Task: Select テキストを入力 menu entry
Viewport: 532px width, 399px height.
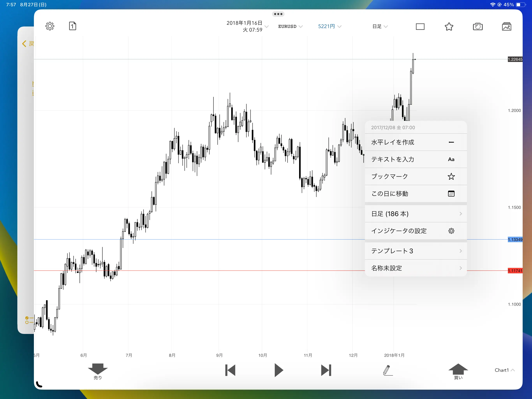Action: [416, 159]
